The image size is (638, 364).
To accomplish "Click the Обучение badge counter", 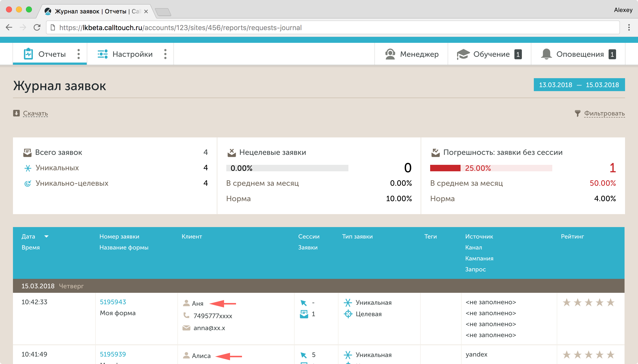I will pos(518,54).
